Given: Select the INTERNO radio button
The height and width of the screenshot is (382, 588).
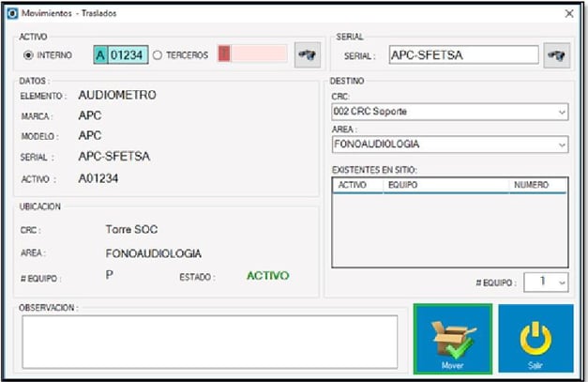Looking at the screenshot, I should click(28, 55).
